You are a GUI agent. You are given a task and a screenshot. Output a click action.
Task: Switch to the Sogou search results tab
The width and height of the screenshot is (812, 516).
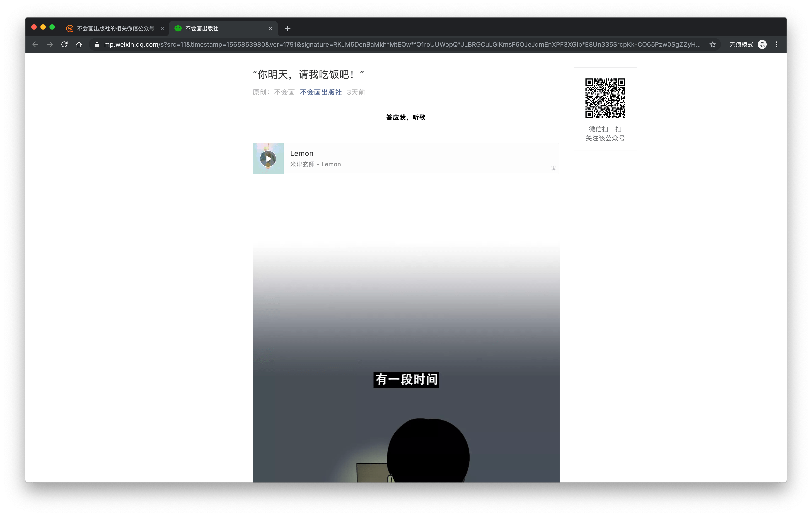[x=111, y=29]
